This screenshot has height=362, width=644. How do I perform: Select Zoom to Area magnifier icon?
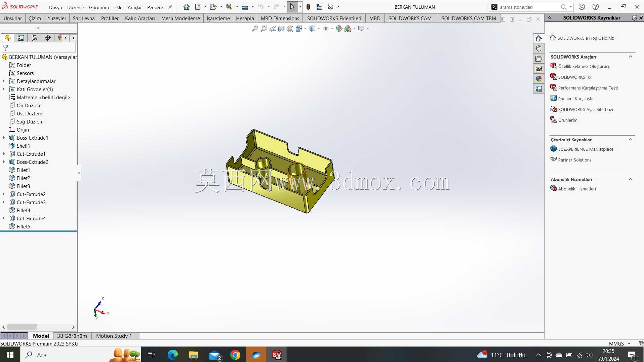264,29
